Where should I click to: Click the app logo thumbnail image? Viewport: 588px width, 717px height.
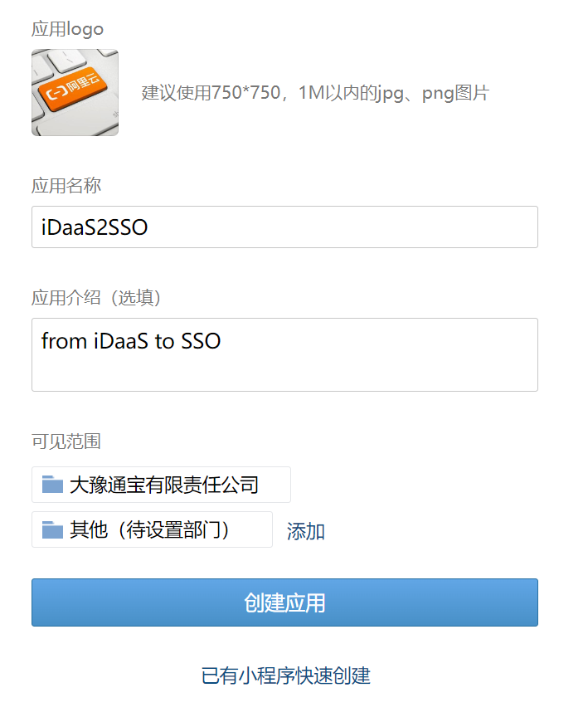pos(75,92)
